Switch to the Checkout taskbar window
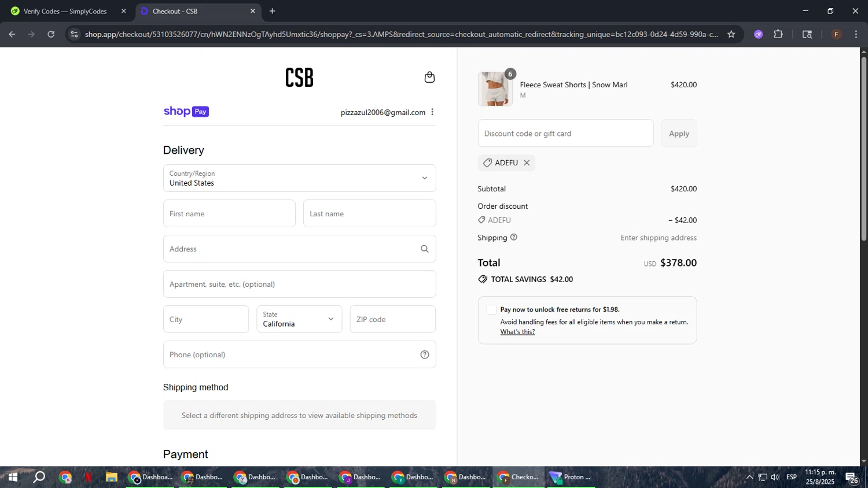 (x=519, y=477)
